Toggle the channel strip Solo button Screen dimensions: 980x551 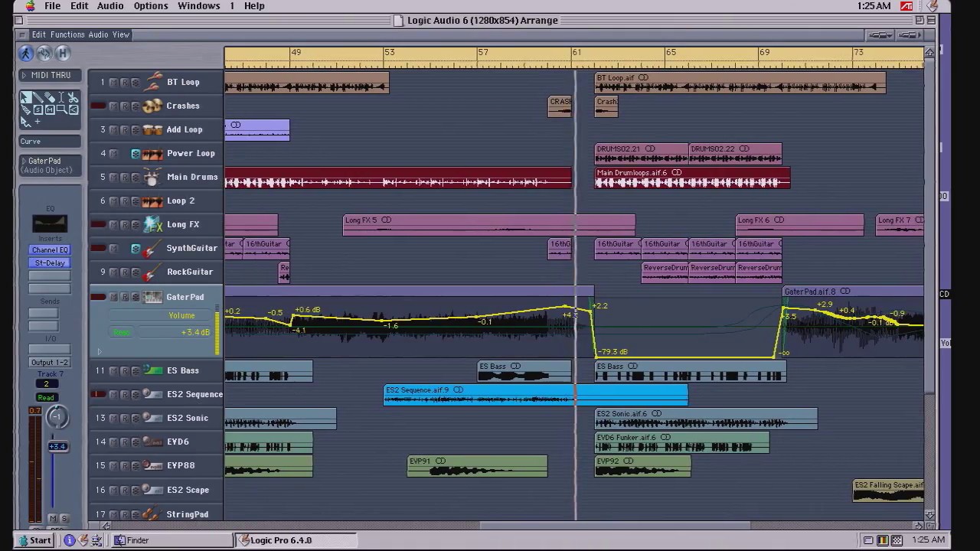point(64,519)
